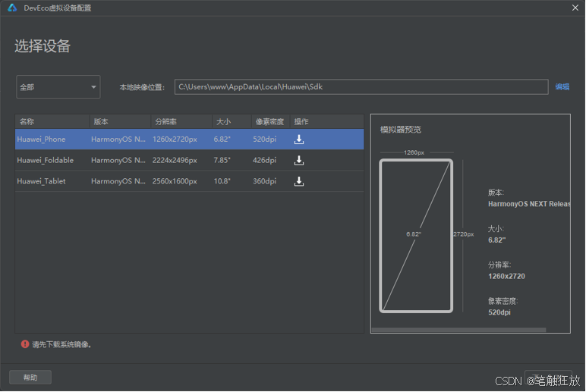Sort by the 分辨率 column header
Viewport: 586px width, 392px height.
coord(181,122)
